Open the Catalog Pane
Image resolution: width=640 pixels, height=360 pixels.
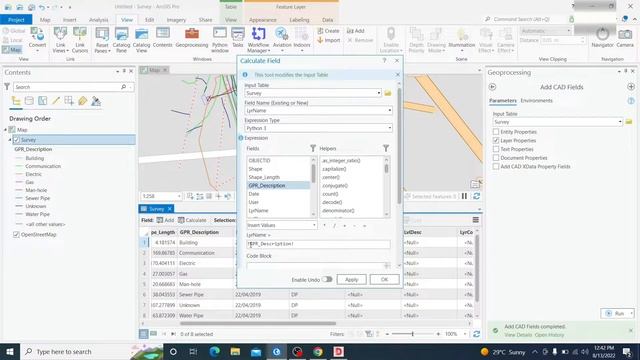121,40
